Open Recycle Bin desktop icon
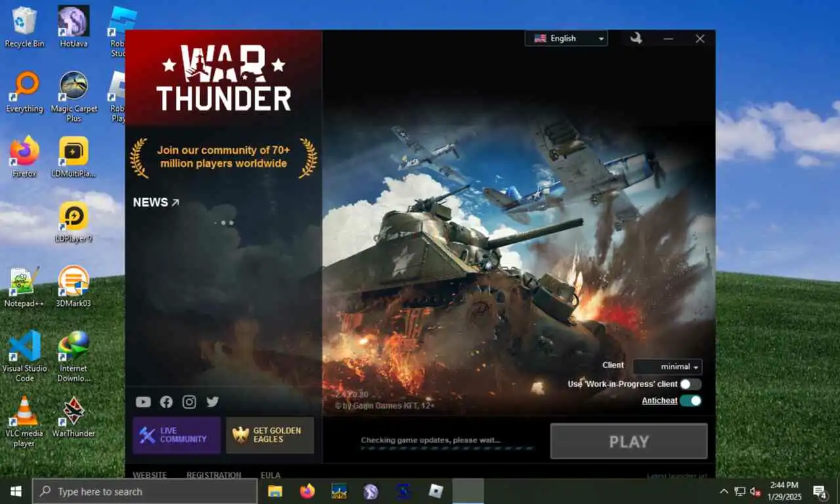Screen dimensions: 840x504 click(24, 27)
